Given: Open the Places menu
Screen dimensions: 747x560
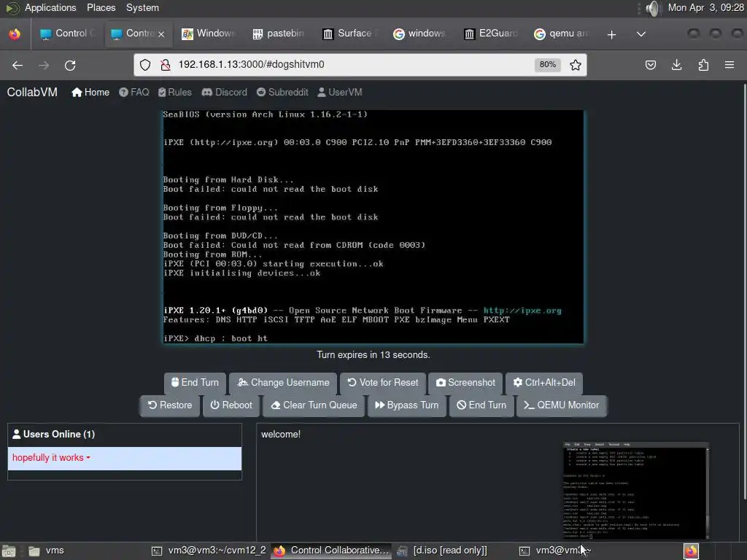Looking at the screenshot, I should (101, 7).
